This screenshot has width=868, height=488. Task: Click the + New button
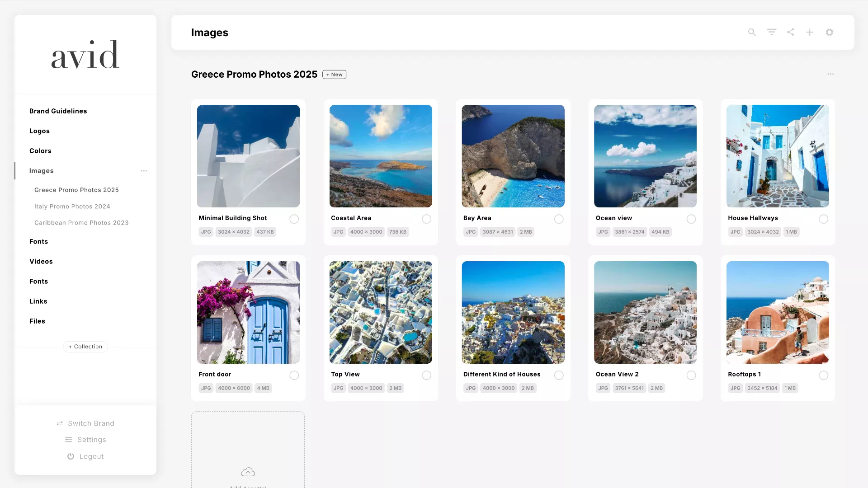(334, 75)
